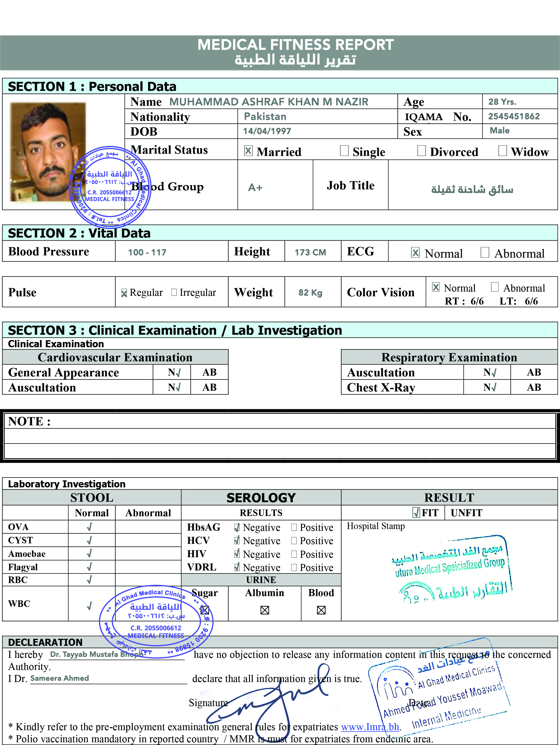Click the urine Albumin crossed box
The height and width of the screenshot is (745, 560).
coord(265,610)
